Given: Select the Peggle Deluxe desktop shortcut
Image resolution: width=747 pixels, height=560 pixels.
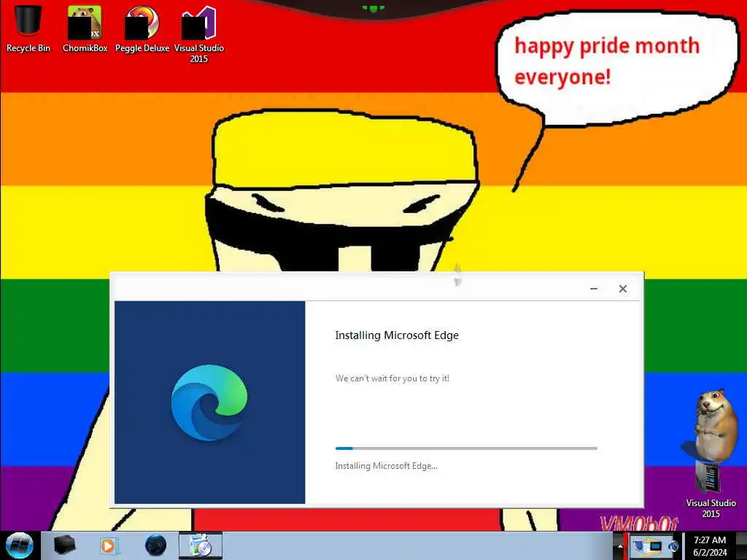Looking at the screenshot, I should click(142, 28).
